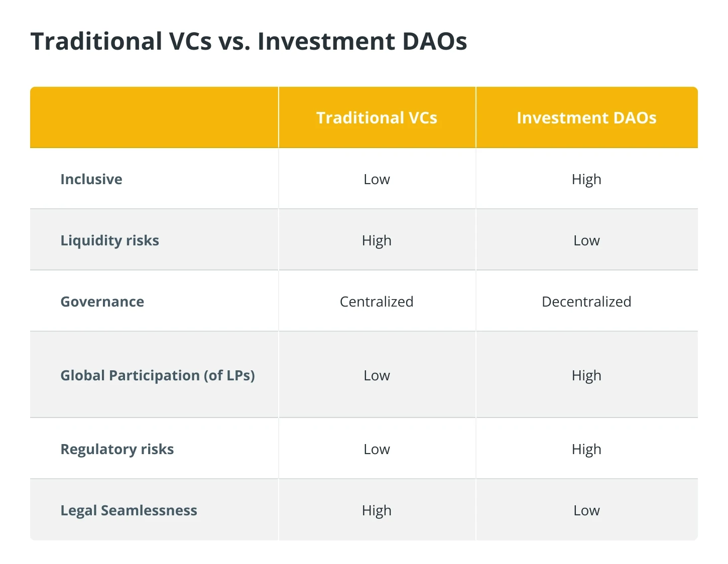
Task: Click the title Traditional VCs vs. Investment DAOs
Action: [x=249, y=41]
